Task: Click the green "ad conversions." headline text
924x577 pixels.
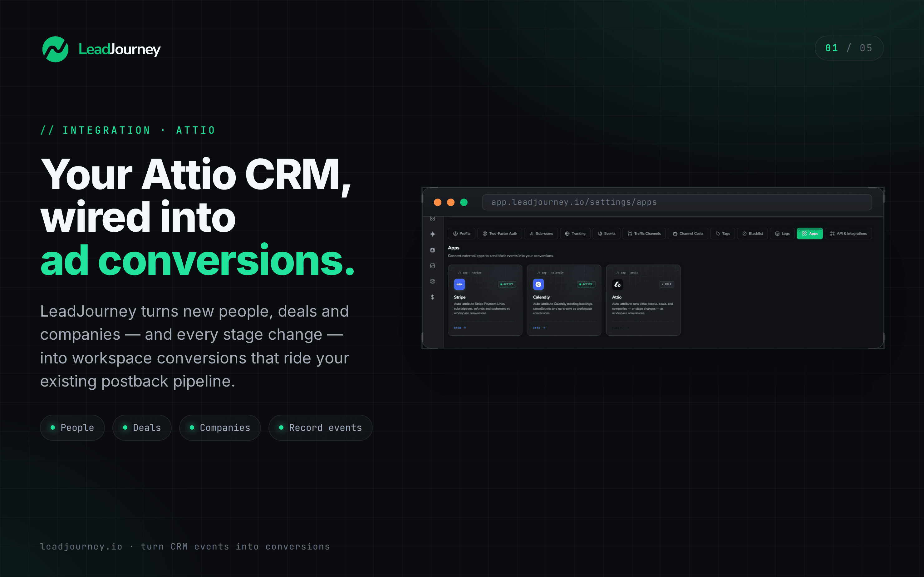Action: coord(198,261)
